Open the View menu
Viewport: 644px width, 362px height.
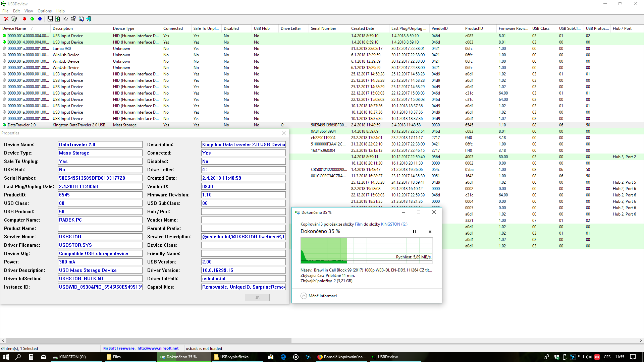29,11
